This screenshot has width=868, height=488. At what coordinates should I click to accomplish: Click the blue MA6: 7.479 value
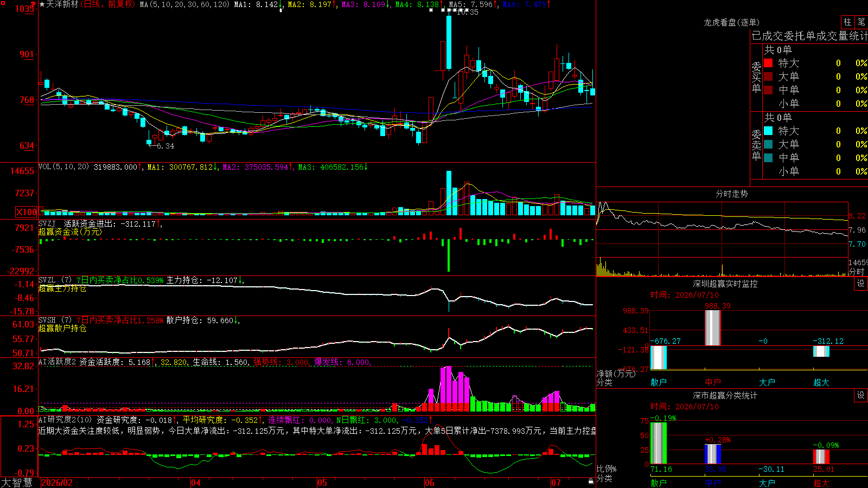pos(525,4)
